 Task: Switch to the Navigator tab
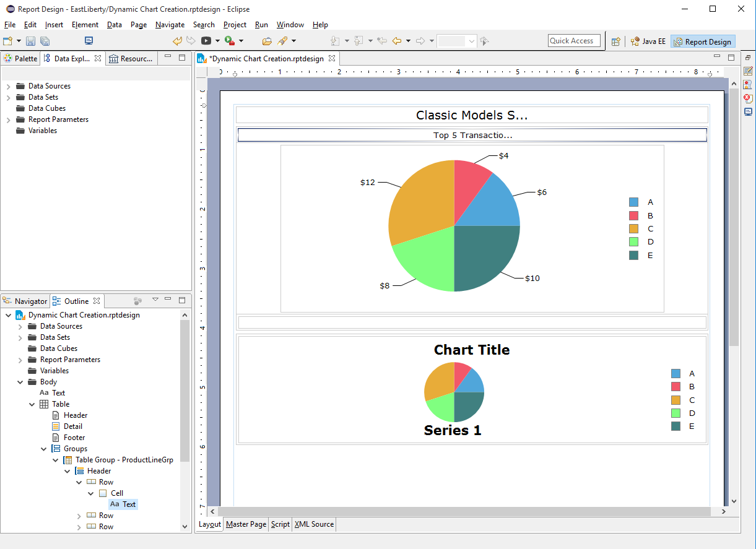pyautogui.click(x=25, y=301)
